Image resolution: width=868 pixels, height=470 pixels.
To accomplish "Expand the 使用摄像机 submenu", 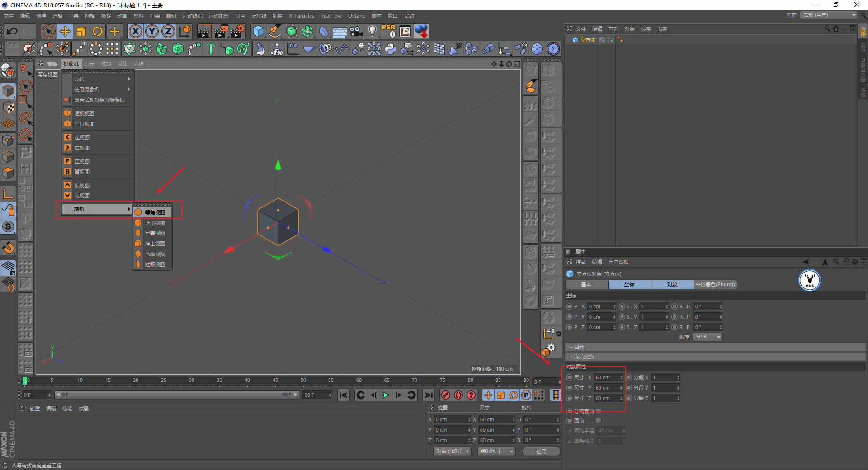I will coord(98,89).
